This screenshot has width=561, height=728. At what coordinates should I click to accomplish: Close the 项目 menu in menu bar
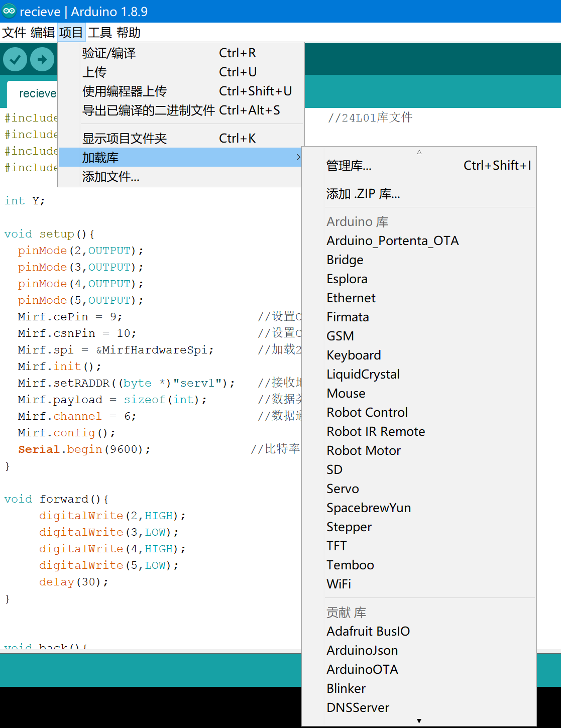coord(71,33)
